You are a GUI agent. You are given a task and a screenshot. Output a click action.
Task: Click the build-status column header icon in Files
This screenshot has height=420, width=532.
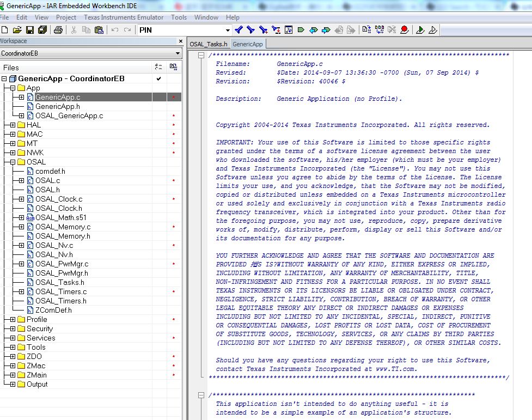[158, 67]
